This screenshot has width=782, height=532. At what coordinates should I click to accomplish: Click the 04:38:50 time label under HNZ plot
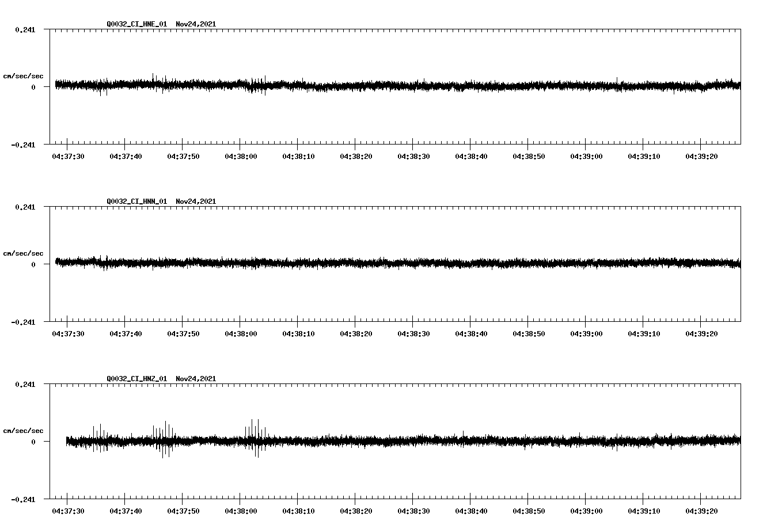(x=529, y=511)
